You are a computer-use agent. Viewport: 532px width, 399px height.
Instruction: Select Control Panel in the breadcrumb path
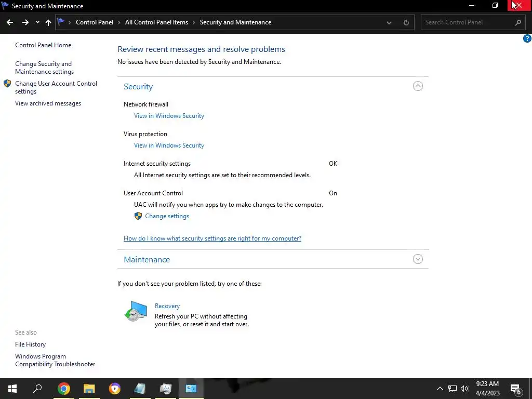coord(95,22)
